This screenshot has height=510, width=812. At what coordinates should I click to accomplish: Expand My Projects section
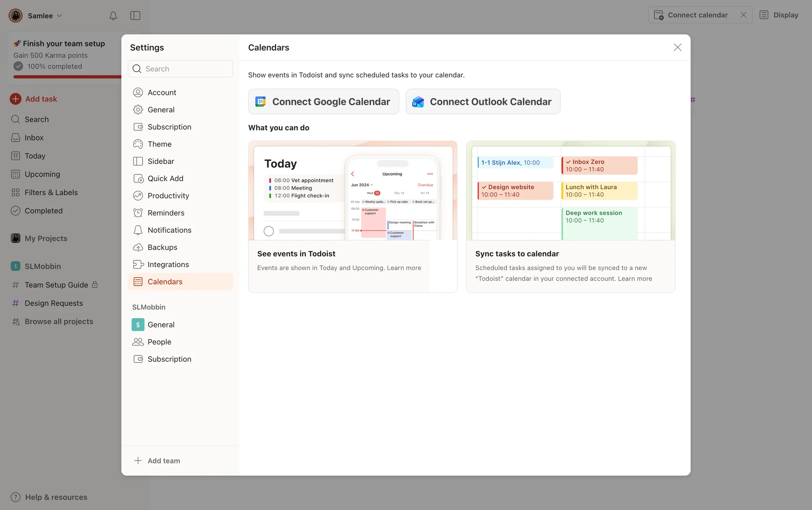click(46, 238)
